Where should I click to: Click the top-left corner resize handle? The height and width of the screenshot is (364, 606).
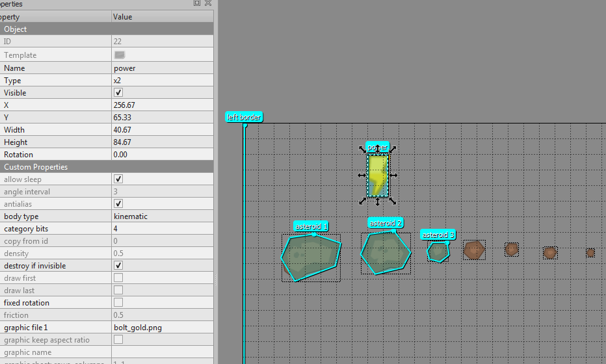363,149
